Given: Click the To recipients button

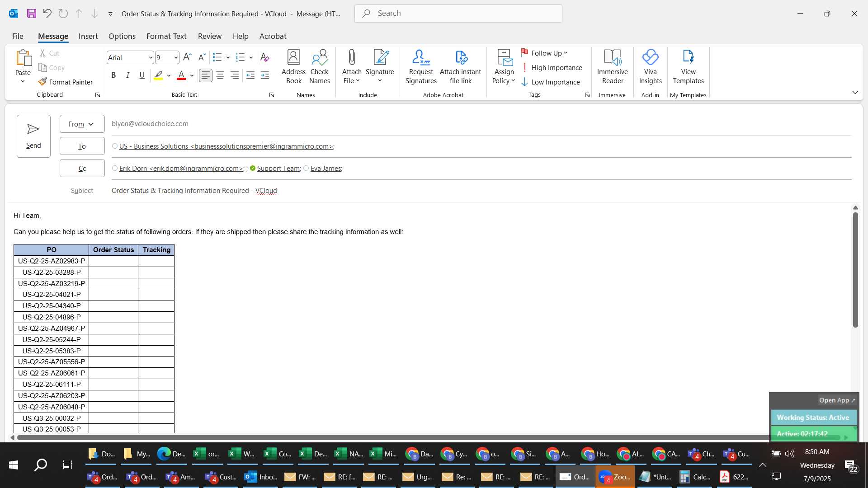Looking at the screenshot, I should point(82,146).
